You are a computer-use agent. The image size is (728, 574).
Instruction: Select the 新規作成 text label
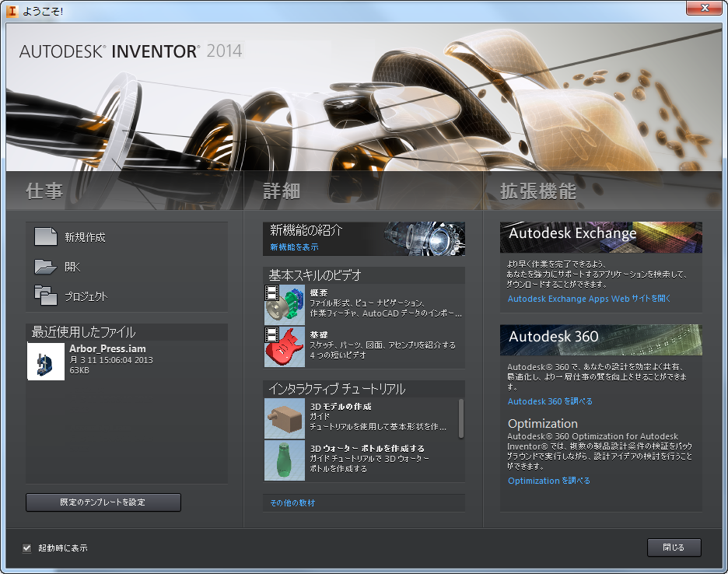pyautogui.click(x=85, y=237)
